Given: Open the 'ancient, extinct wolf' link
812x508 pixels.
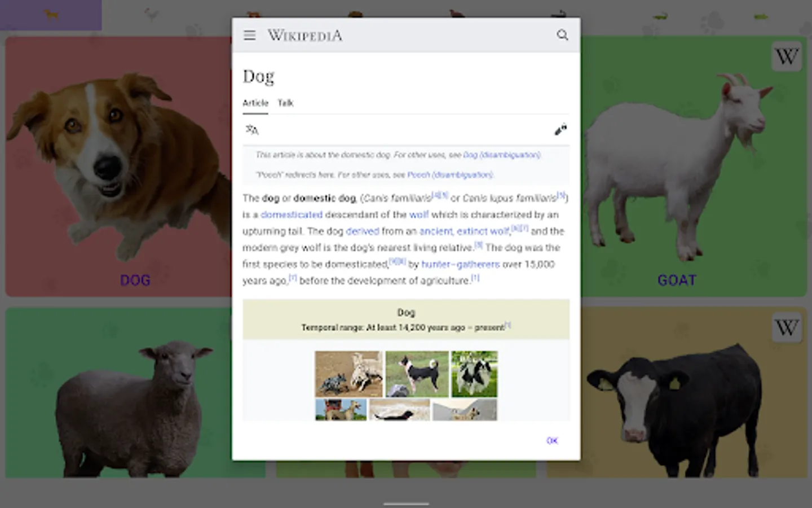Looking at the screenshot, I should coord(464,231).
